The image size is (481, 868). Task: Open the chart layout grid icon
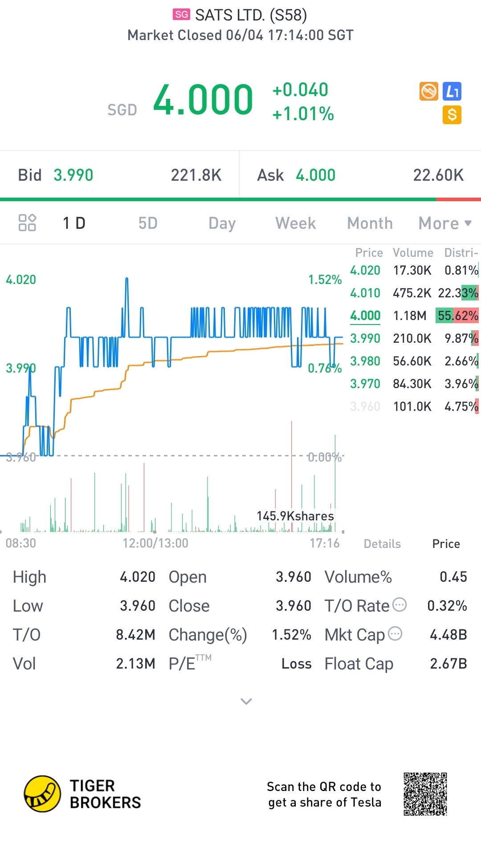tap(27, 223)
